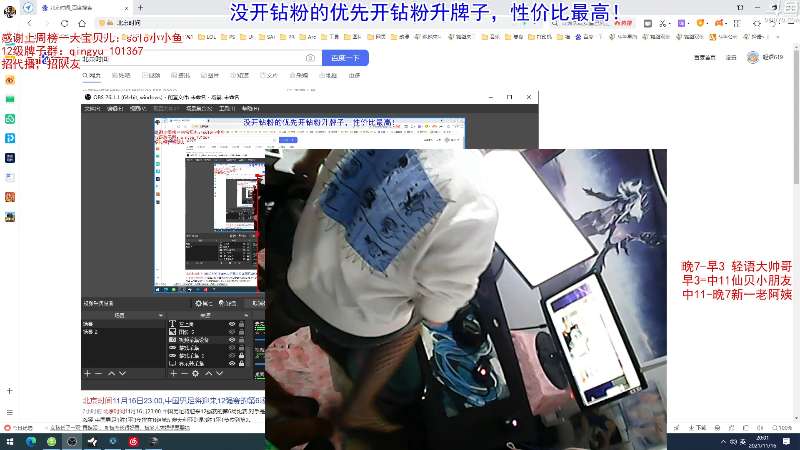This screenshot has width=800, height=450.
Task: Launch Microsoft Edge from taskbar
Action: point(31,441)
